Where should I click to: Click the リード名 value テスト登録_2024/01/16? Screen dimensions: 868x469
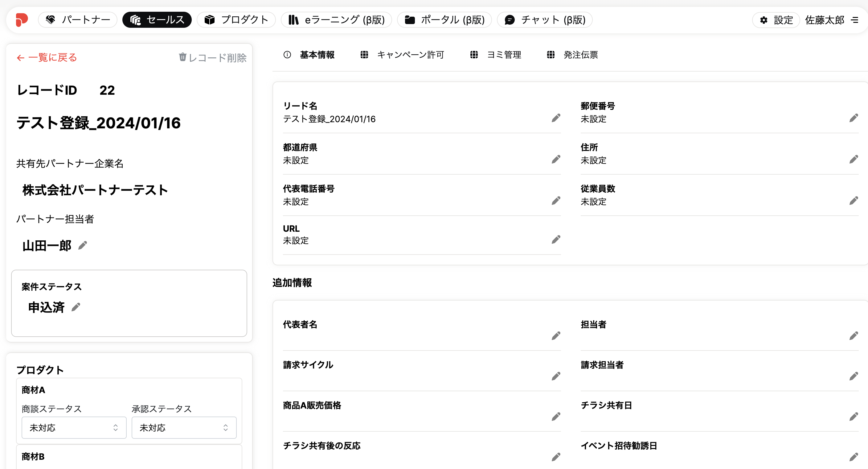click(x=329, y=119)
